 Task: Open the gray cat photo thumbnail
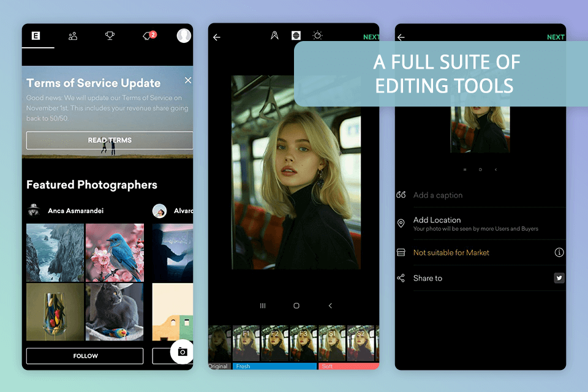coord(115,312)
